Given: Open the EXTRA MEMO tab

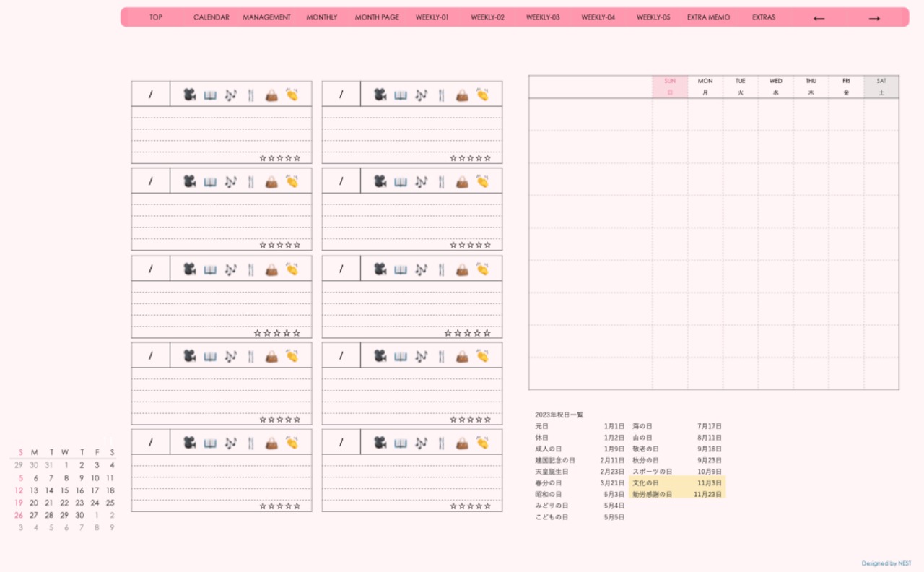Looking at the screenshot, I should point(708,17).
